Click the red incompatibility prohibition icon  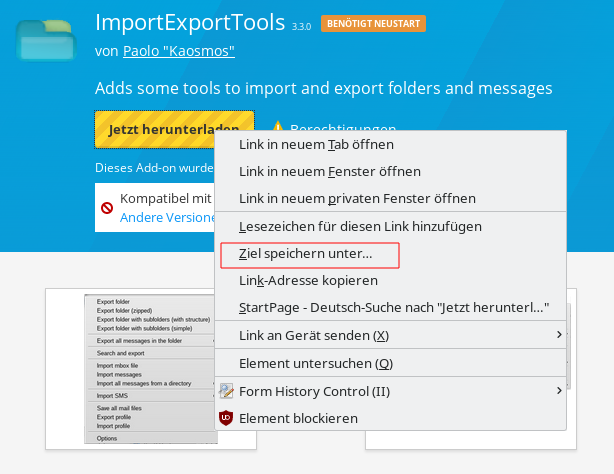(x=106, y=208)
